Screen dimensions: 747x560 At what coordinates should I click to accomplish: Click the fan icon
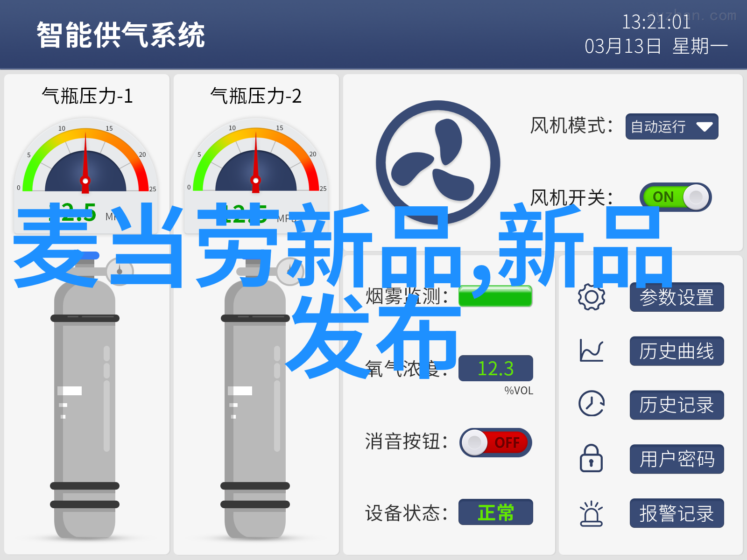pyautogui.click(x=438, y=162)
